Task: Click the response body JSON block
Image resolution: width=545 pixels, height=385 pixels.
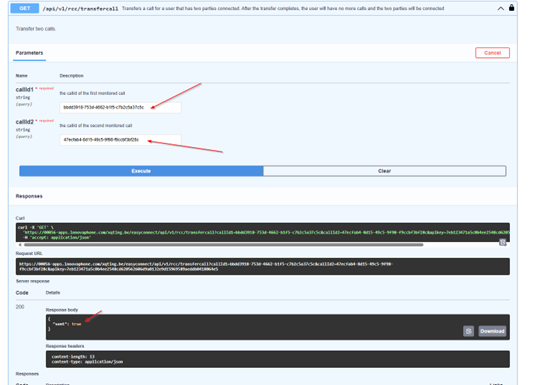Action: (x=278, y=327)
